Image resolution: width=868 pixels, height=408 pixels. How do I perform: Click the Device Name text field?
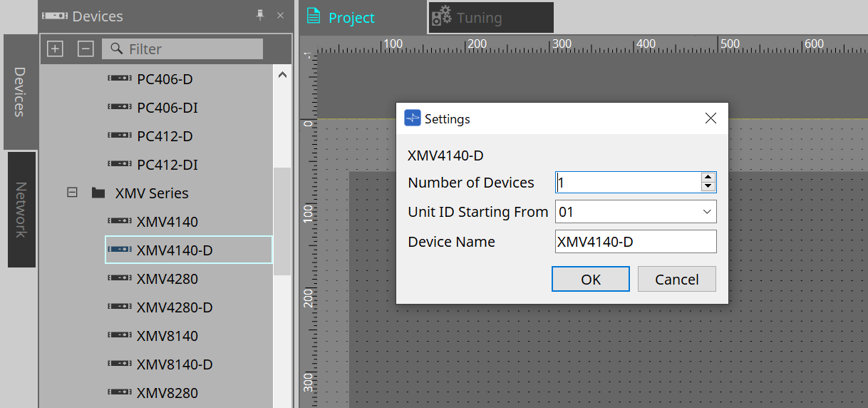coord(636,242)
